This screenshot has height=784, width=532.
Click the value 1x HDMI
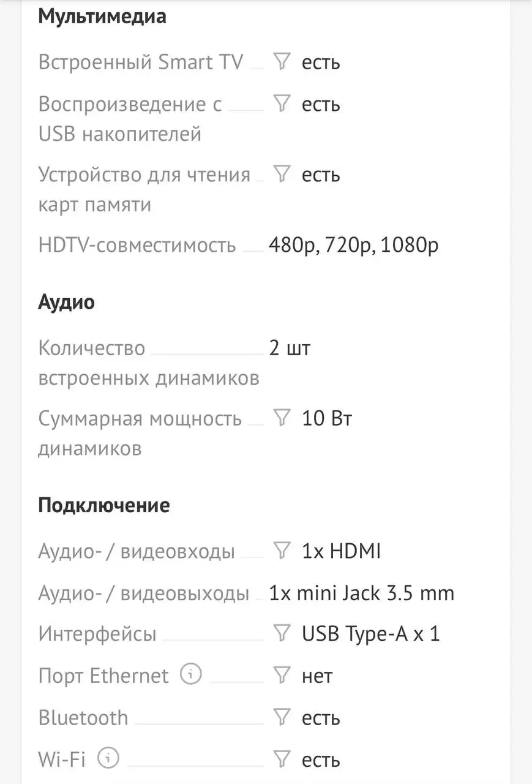[340, 551]
